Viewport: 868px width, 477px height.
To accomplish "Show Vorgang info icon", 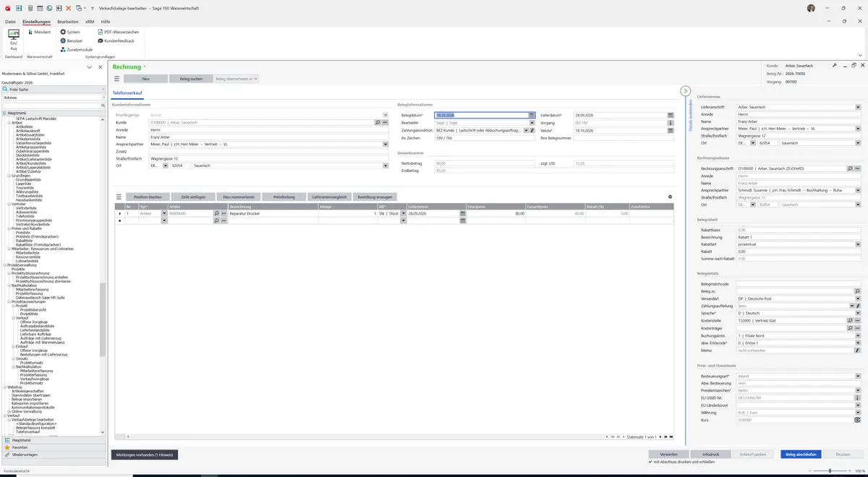I will [x=671, y=123].
